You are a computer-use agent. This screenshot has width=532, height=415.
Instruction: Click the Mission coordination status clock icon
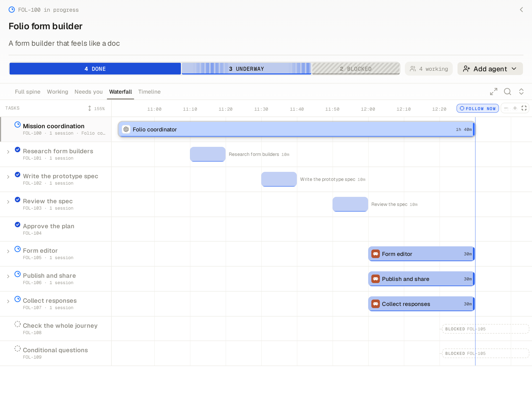click(18, 124)
